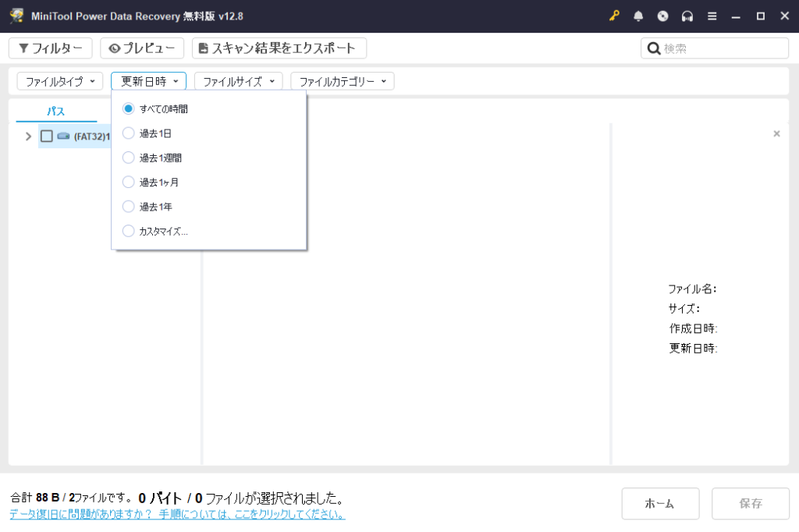799x532 pixels.
Task: Open the ファイルタイプ dropdown
Action: 60,81
